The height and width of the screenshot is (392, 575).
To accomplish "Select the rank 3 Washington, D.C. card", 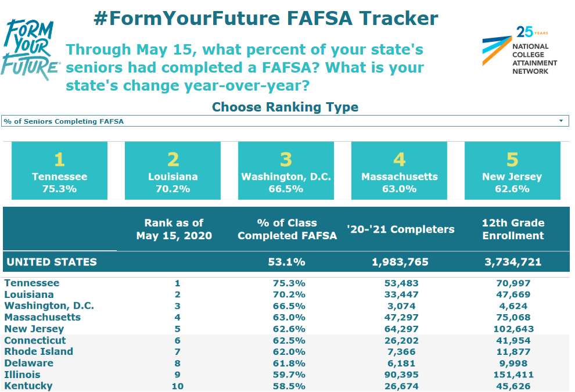I will click(x=286, y=171).
